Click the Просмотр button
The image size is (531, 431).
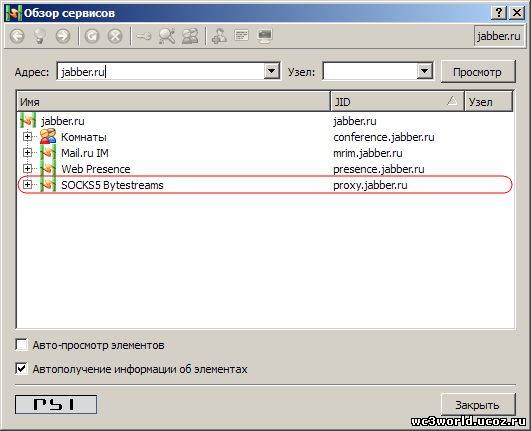tap(478, 71)
